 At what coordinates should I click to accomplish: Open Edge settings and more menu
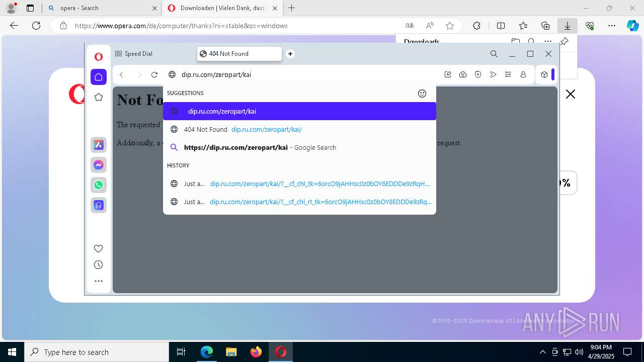pyautogui.click(x=612, y=26)
